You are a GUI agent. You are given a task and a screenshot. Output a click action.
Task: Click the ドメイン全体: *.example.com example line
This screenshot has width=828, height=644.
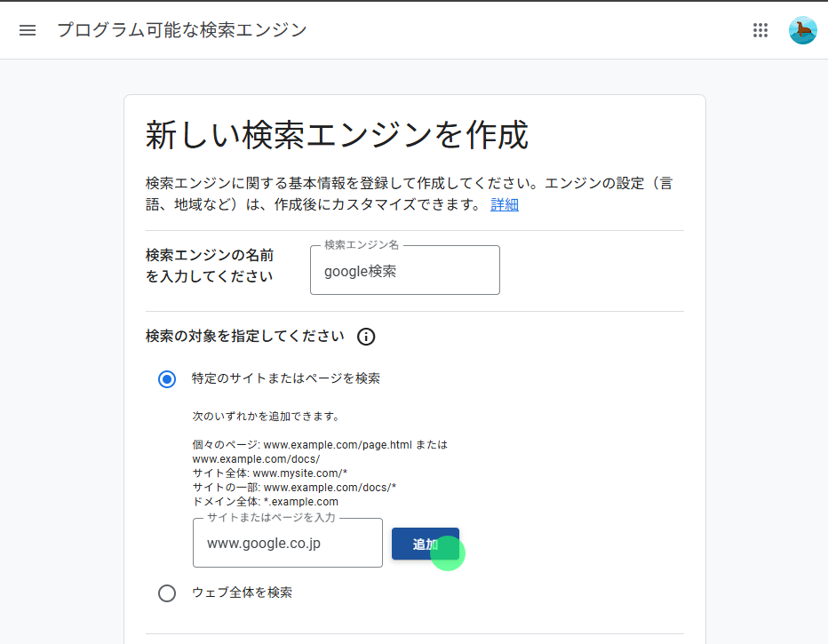(265, 502)
